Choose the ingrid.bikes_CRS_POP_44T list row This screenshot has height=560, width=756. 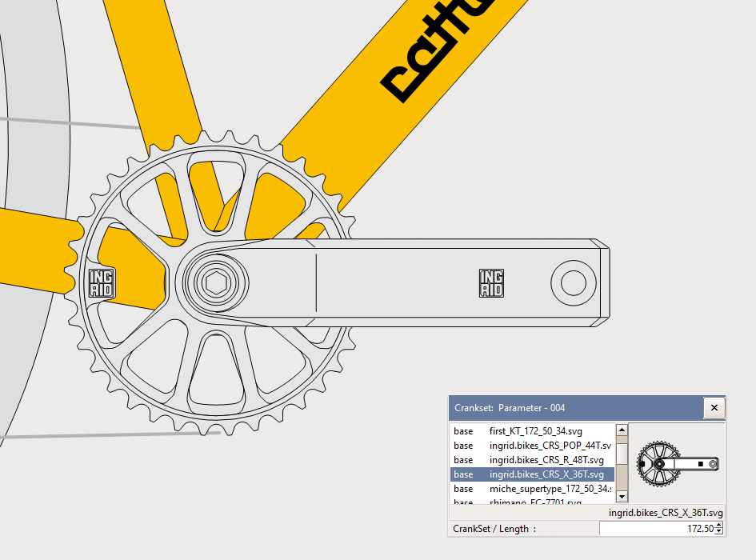point(532,446)
